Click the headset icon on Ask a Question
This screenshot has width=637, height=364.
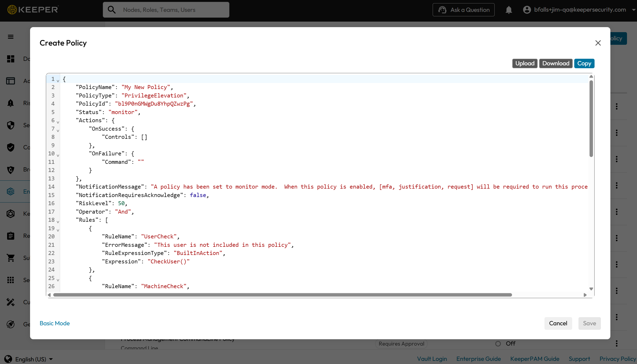[x=442, y=10]
